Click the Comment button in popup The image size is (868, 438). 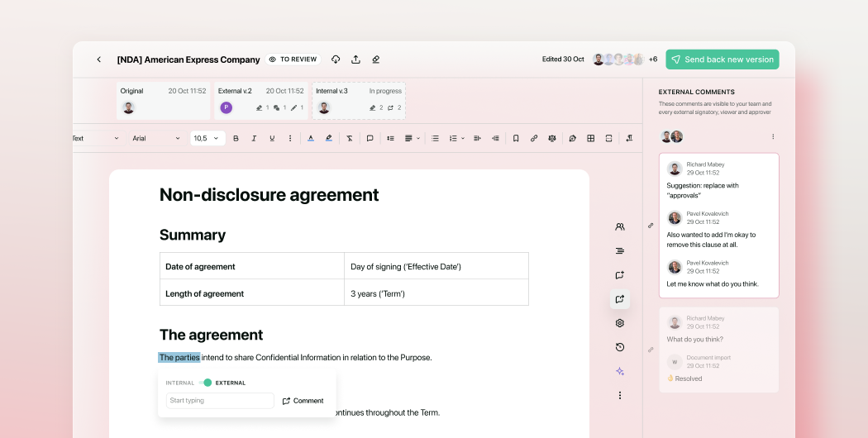tap(303, 401)
